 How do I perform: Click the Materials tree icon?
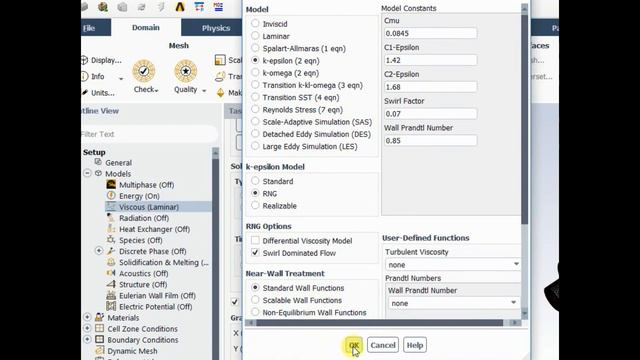coord(100,317)
